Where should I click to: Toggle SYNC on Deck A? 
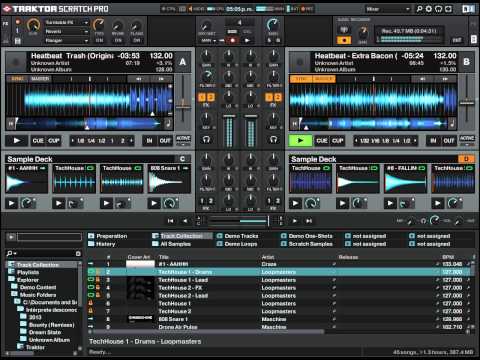pyautogui.click(x=17, y=79)
